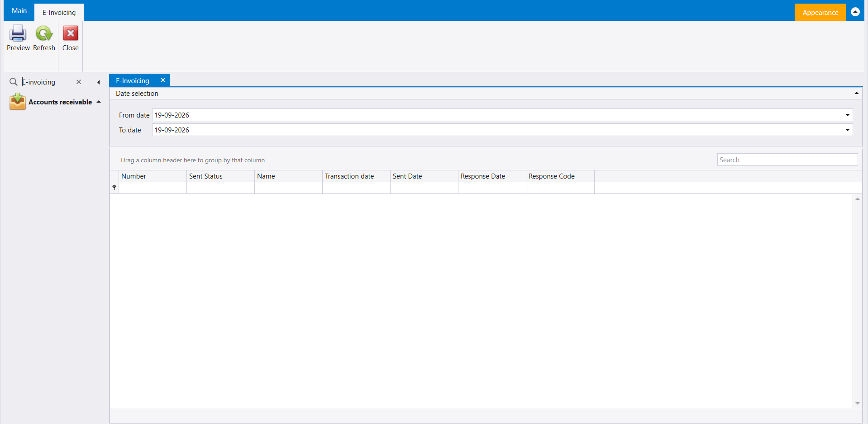Click the grid scrollbar down arrow
The height and width of the screenshot is (424, 868).
(x=858, y=403)
